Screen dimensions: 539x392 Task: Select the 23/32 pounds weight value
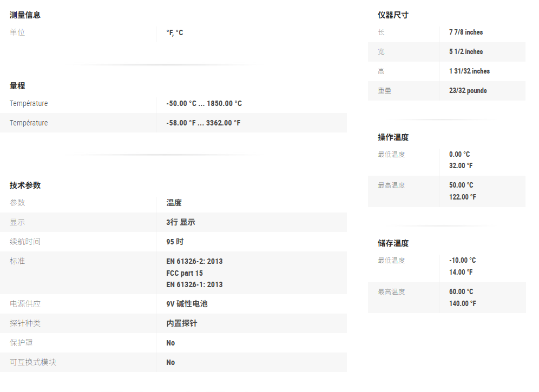[x=468, y=91]
